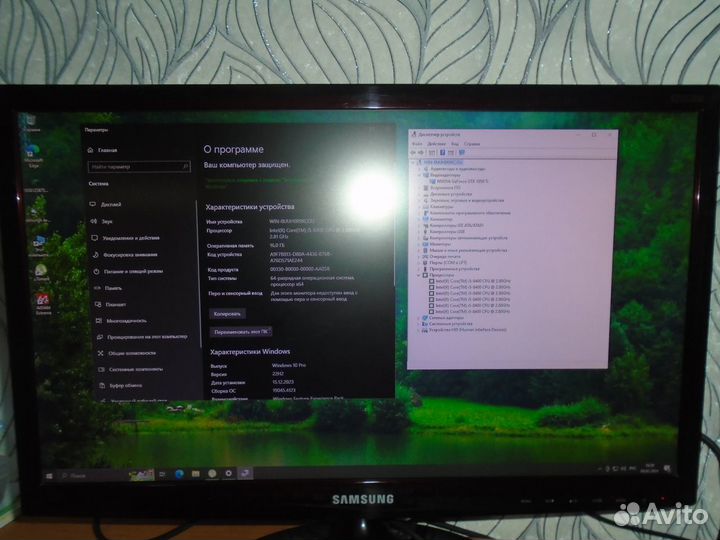The height and width of the screenshot is (540, 720).
Task: Open the Многозадачность settings page
Action: tap(127, 321)
